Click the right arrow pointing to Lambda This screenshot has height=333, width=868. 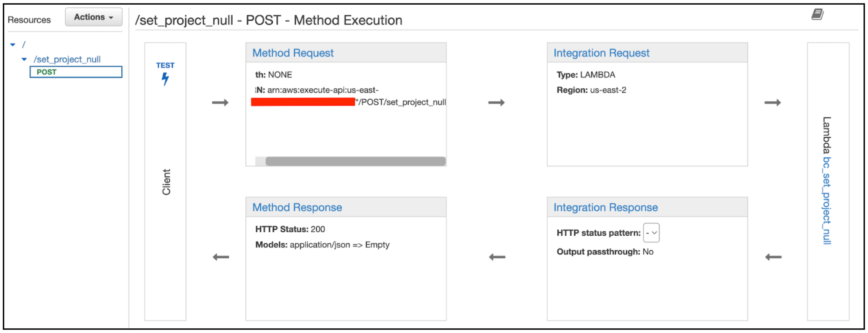point(772,103)
